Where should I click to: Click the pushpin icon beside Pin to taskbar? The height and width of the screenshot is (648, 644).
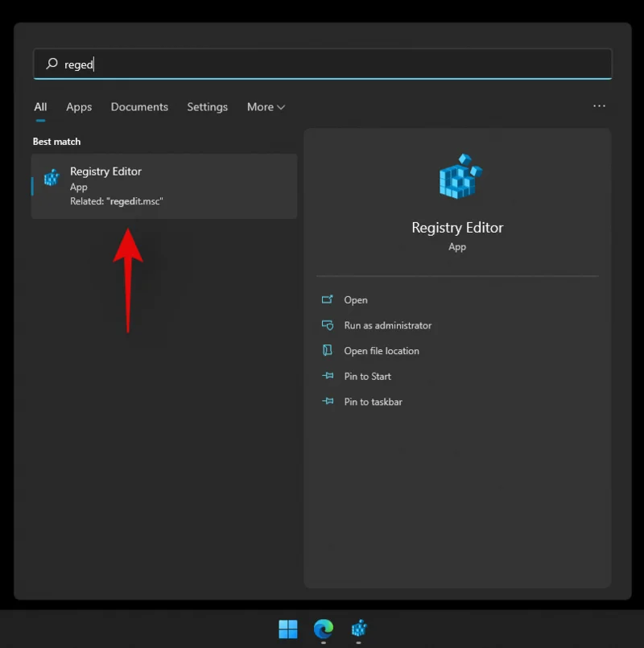click(328, 402)
